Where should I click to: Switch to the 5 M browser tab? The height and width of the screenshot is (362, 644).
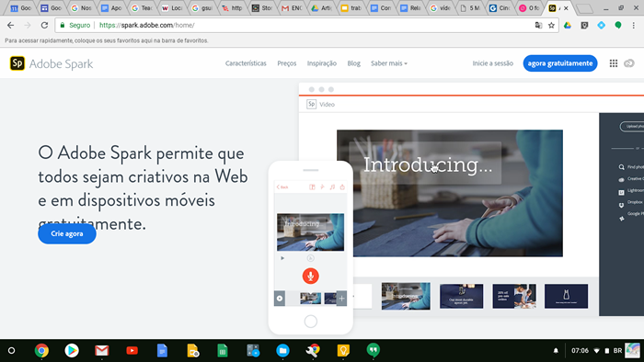[470, 7]
